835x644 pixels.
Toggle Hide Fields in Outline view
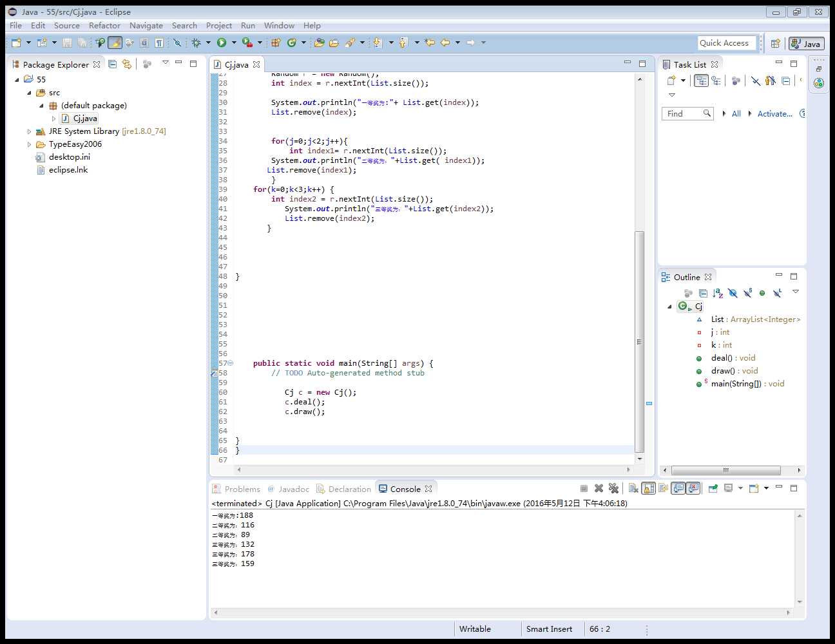(x=733, y=293)
